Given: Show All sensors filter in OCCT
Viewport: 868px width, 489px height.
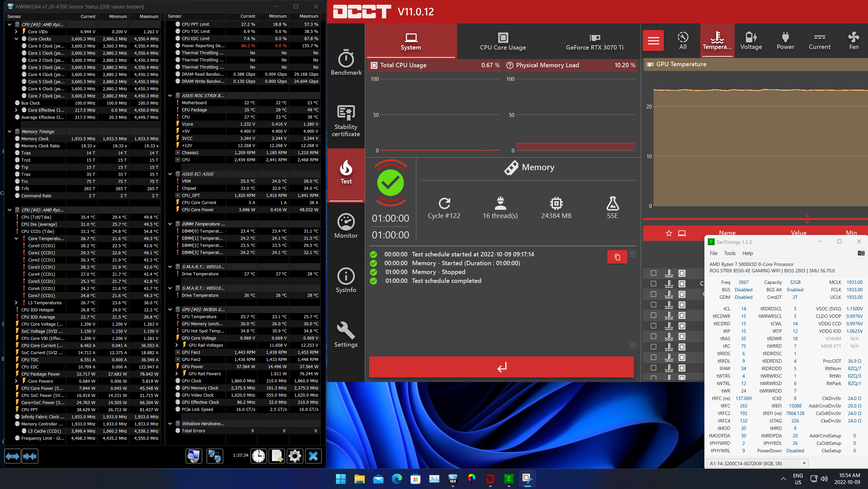Looking at the screenshot, I should click(x=683, y=41).
